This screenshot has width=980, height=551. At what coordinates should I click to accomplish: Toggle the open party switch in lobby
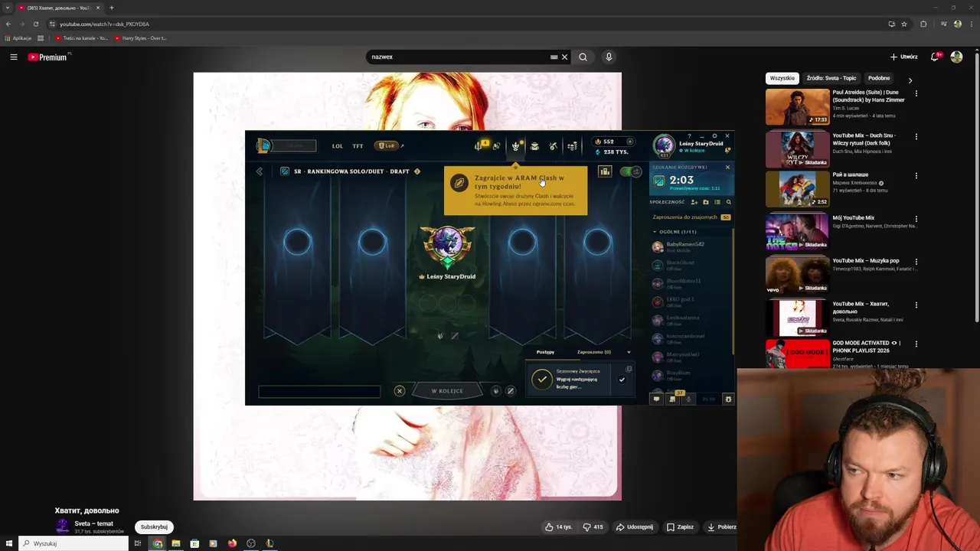pyautogui.click(x=631, y=171)
